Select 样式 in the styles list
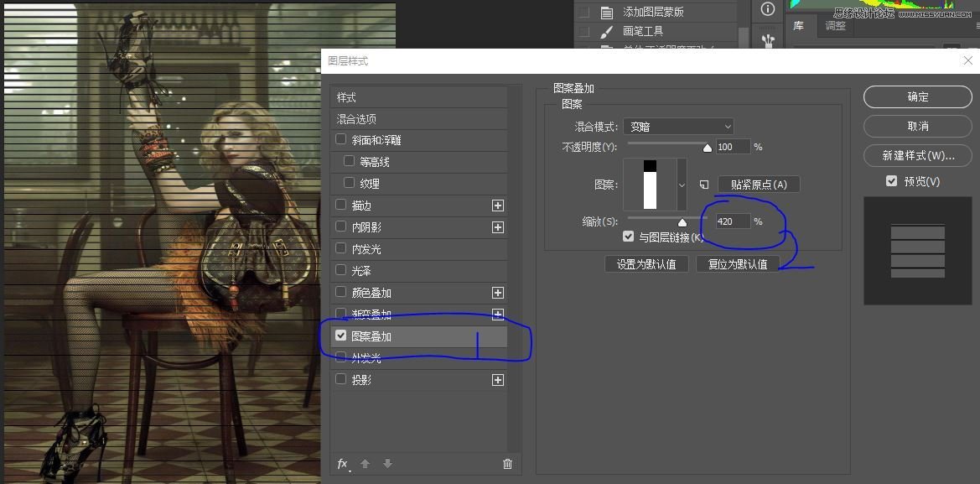 tap(419, 97)
